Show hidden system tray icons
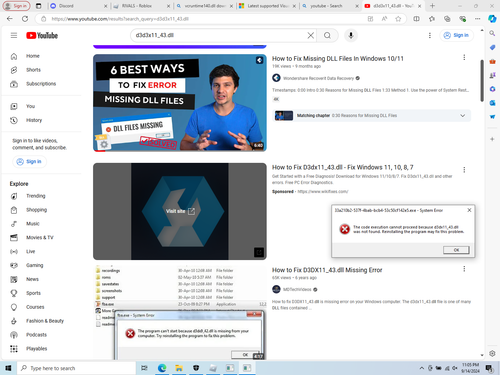The width and height of the screenshot is (500, 375). point(422,368)
